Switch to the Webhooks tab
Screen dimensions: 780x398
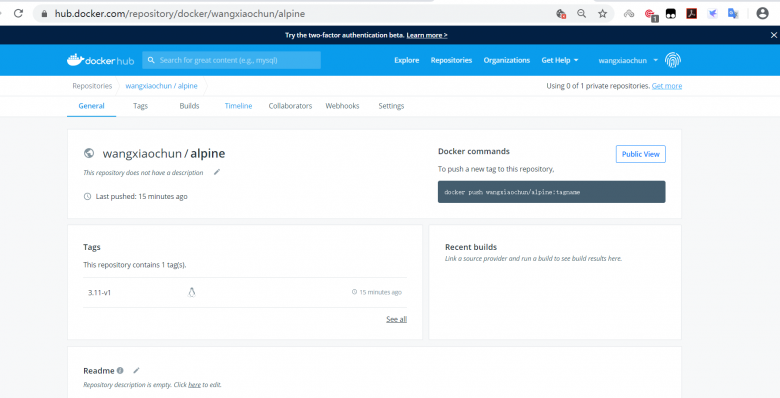[x=342, y=106]
